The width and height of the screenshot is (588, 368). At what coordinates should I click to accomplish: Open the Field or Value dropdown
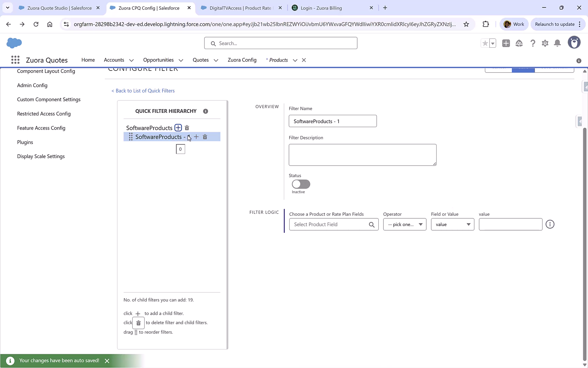click(x=452, y=224)
